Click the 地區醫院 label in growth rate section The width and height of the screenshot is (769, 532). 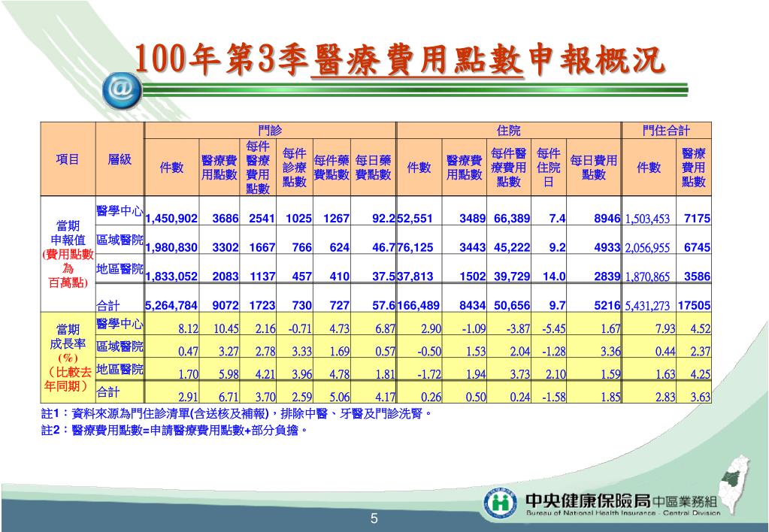[x=120, y=369]
